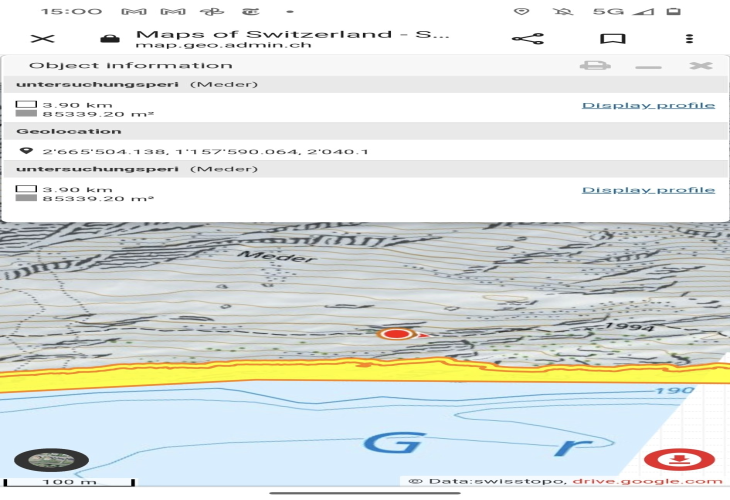Screen dimensions: 730x500
Task: Tap the red location marker on map
Action: click(397, 333)
